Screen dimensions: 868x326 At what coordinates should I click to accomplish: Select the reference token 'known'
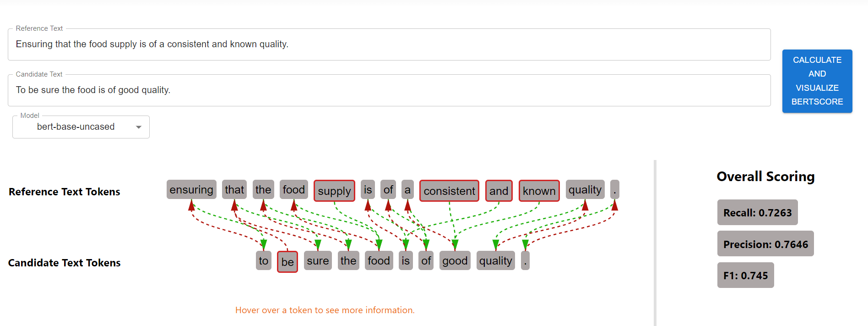click(539, 191)
